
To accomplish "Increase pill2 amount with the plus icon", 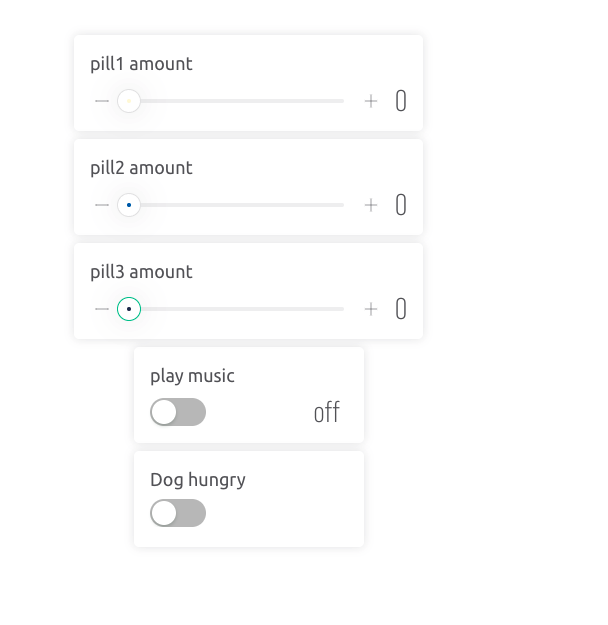I will [x=371, y=205].
